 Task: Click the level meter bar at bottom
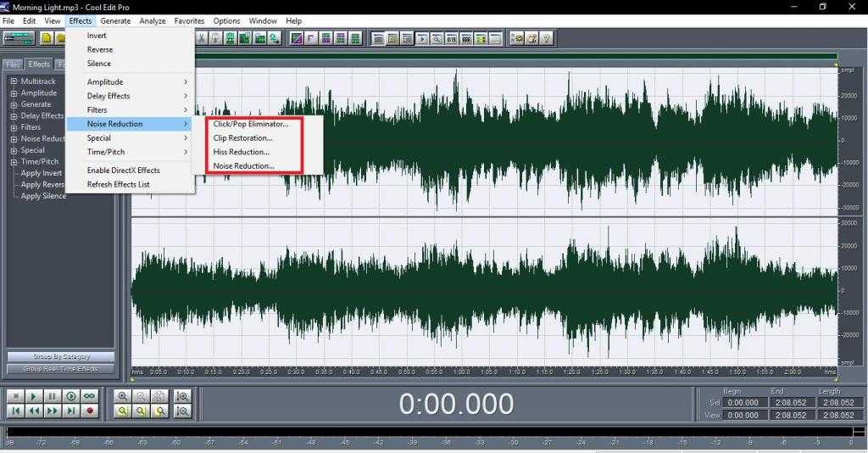(x=424, y=432)
